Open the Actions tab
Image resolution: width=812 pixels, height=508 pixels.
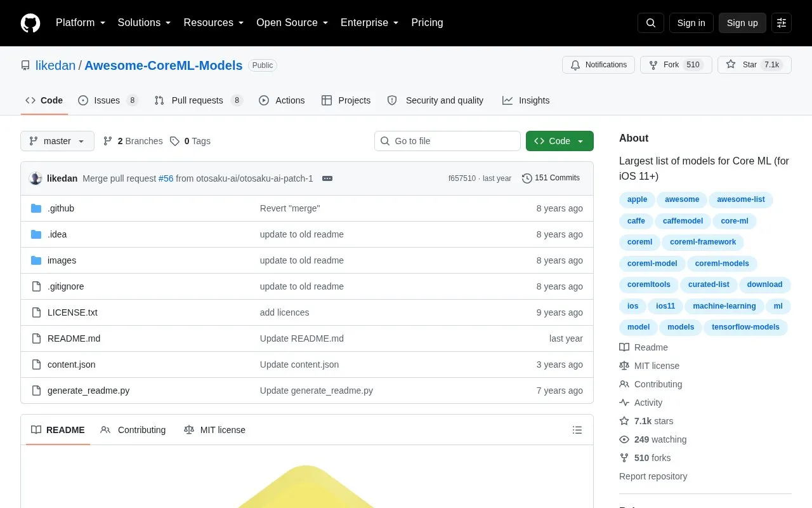pos(282,100)
